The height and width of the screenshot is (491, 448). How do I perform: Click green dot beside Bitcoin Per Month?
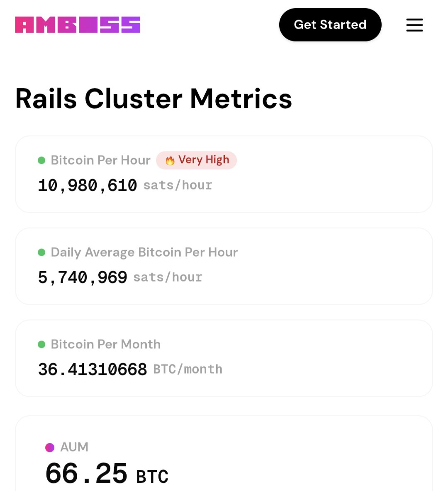click(41, 345)
